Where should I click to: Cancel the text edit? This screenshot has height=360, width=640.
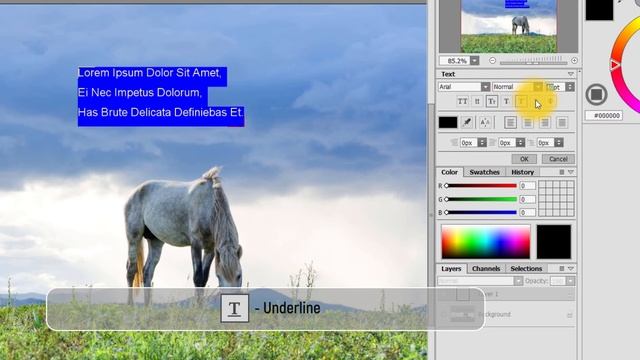pos(558,159)
